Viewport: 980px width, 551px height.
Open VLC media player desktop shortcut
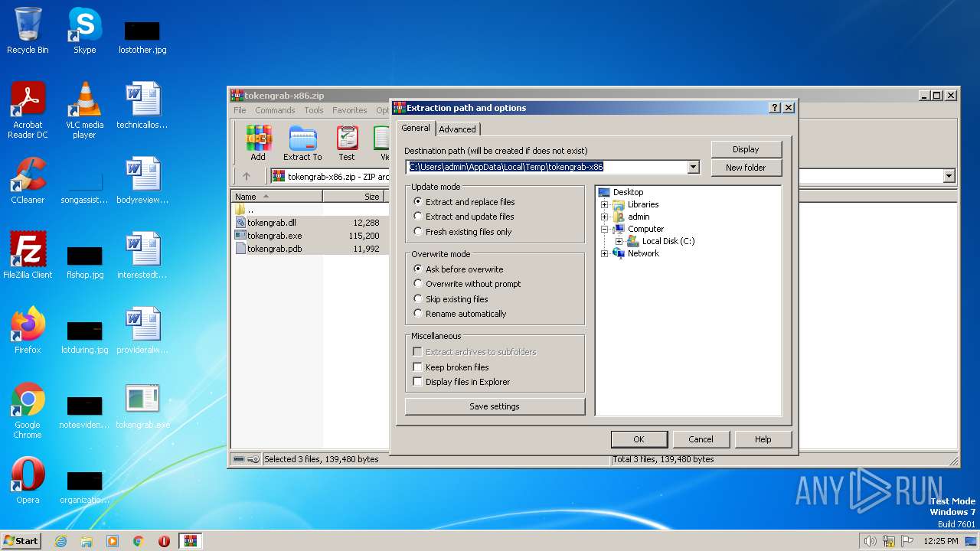tap(84, 110)
